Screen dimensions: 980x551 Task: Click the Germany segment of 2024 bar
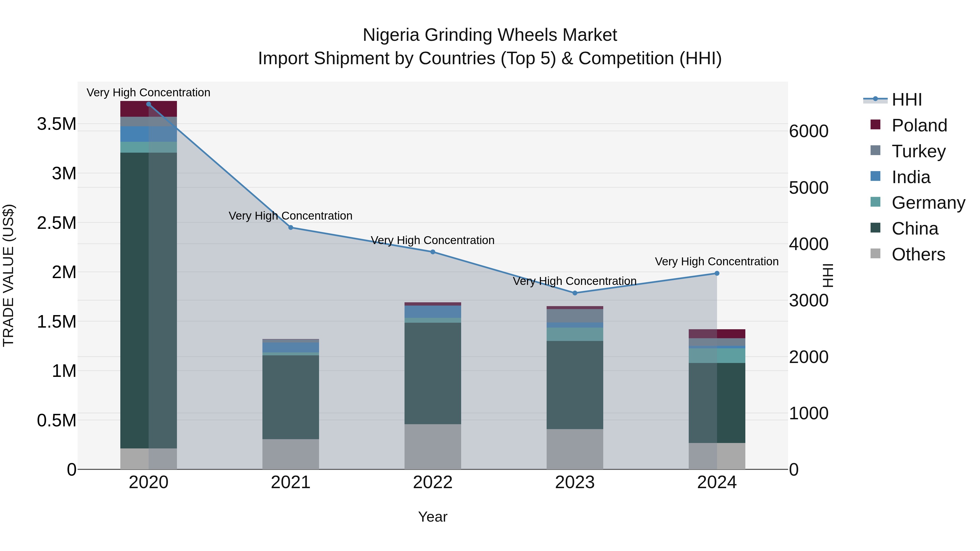click(x=717, y=356)
